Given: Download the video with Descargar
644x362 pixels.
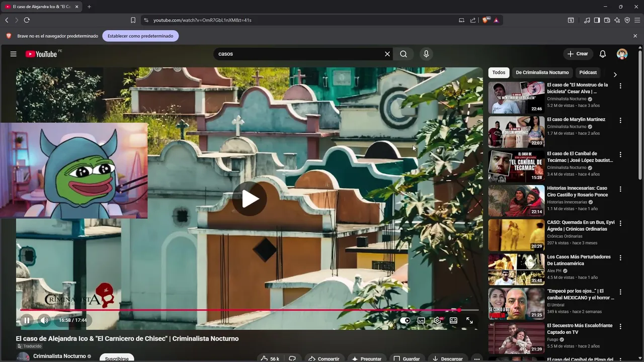Looking at the screenshot, I should click(x=447, y=358).
